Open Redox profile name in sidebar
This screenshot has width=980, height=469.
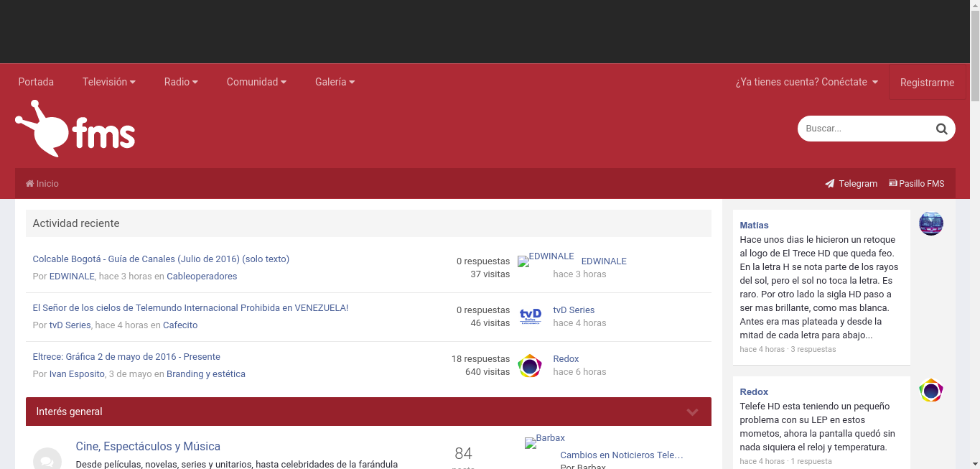(754, 392)
